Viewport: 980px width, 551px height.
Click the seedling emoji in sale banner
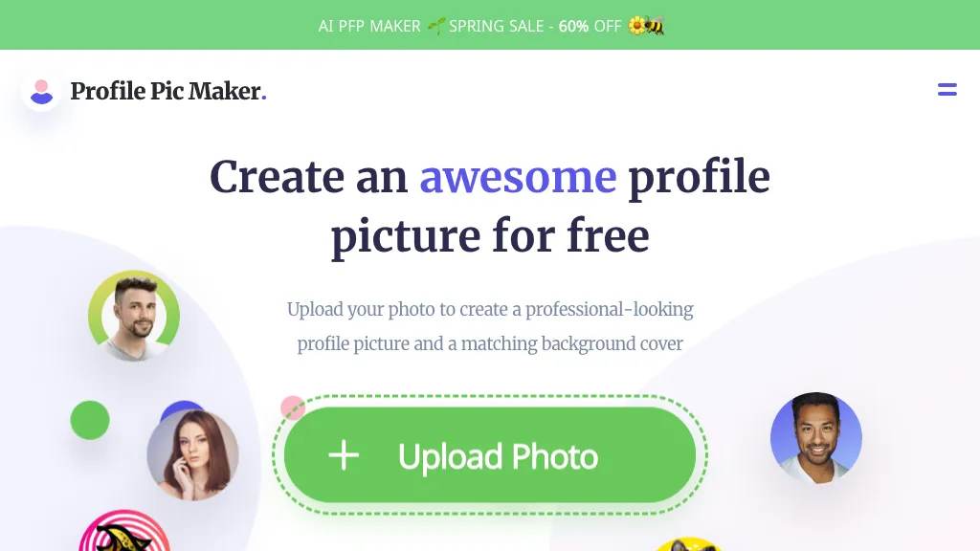pos(435,26)
